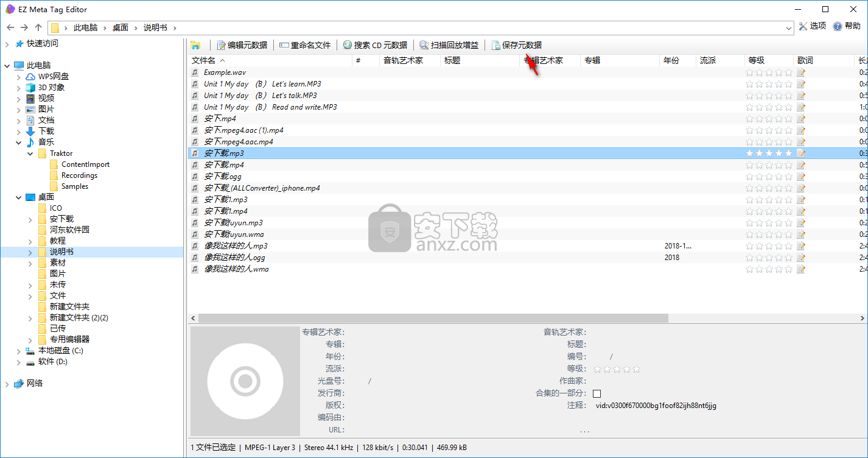The height and width of the screenshot is (458, 868).
Task: Click the folder icon in the toolbar
Action: (x=195, y=45)
